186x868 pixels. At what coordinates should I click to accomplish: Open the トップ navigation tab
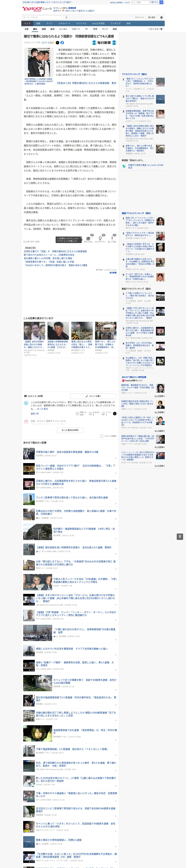pyautogui.click(x=27, y=24)
